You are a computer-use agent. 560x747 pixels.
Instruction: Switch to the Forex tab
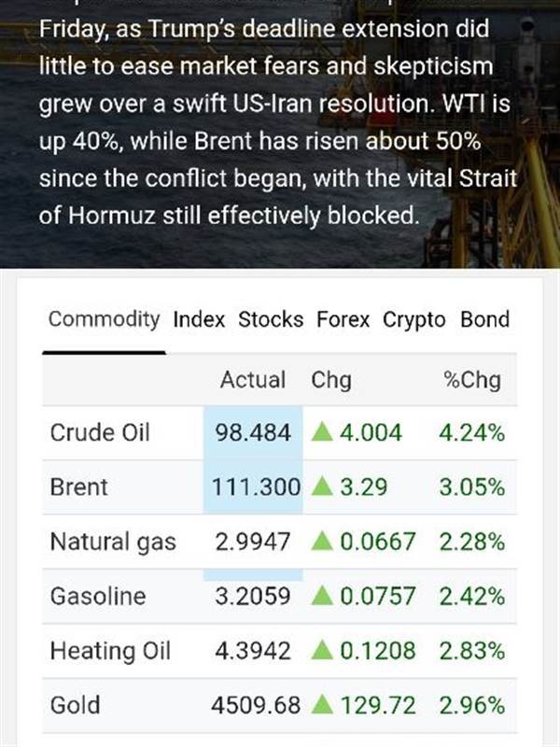click(343, 319)
